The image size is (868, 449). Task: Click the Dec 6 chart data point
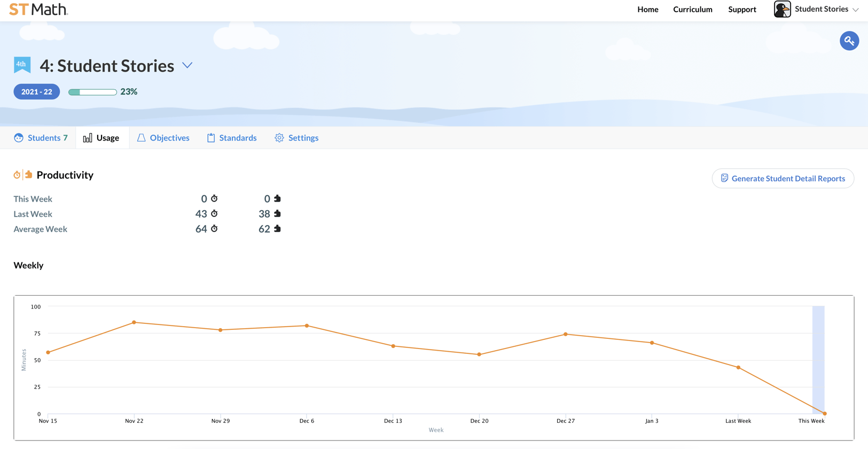coord(307,326)
